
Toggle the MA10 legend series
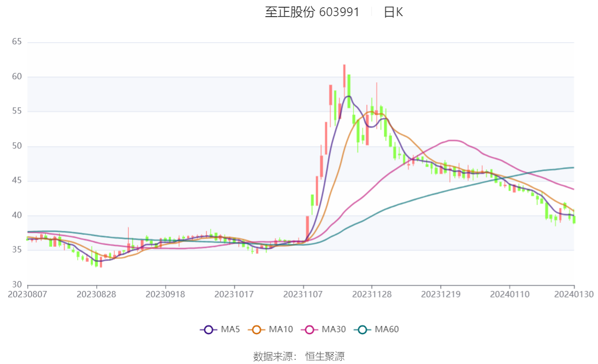(x=270, y=329)
